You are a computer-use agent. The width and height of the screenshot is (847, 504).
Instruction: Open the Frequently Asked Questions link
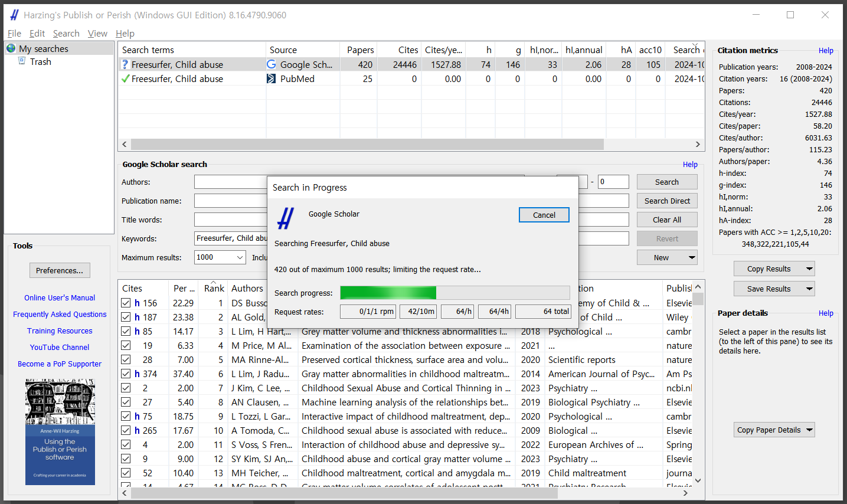(x=60, y=315)
